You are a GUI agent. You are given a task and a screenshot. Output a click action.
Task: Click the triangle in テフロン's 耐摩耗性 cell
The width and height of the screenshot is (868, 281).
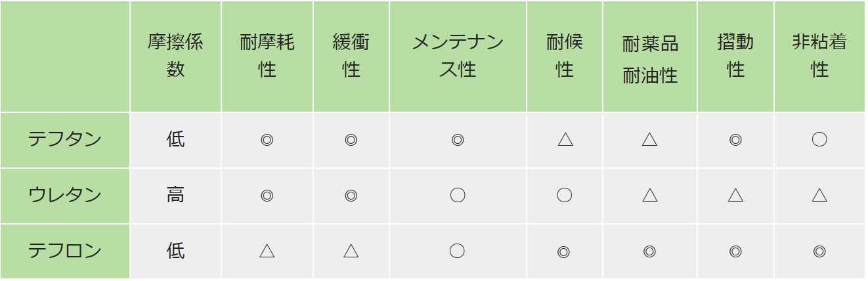pos(267,251)
